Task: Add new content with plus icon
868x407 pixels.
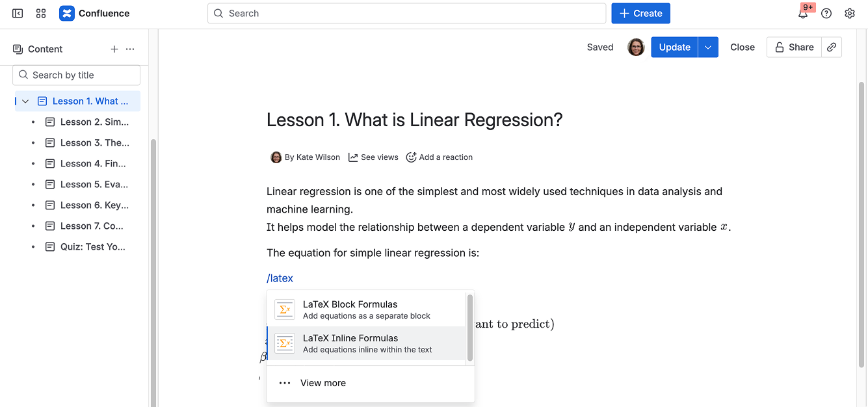Action: click(x=114, y=49)
